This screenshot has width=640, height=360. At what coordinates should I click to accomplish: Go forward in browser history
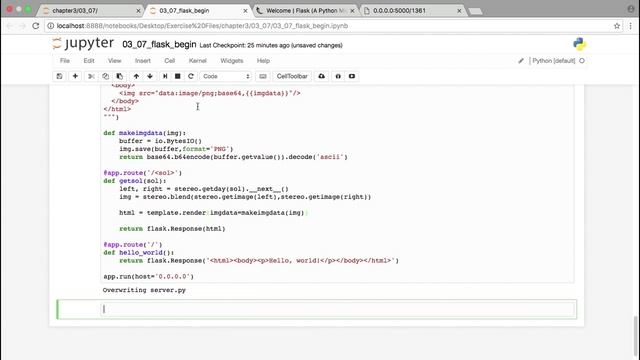click(22, 26)
